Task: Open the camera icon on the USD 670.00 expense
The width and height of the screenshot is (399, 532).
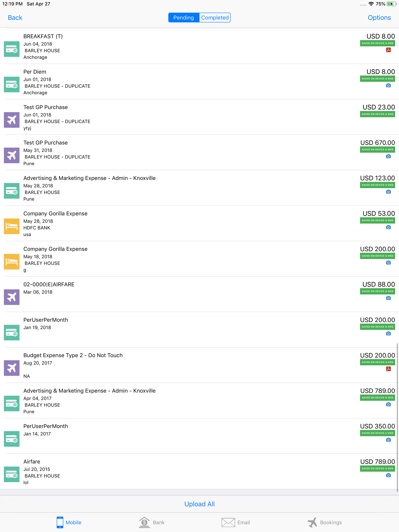Action: (388, 156)
